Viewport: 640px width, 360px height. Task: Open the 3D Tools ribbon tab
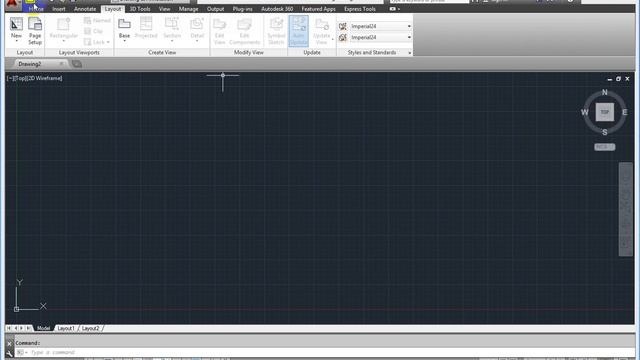(x=140, y=9)
